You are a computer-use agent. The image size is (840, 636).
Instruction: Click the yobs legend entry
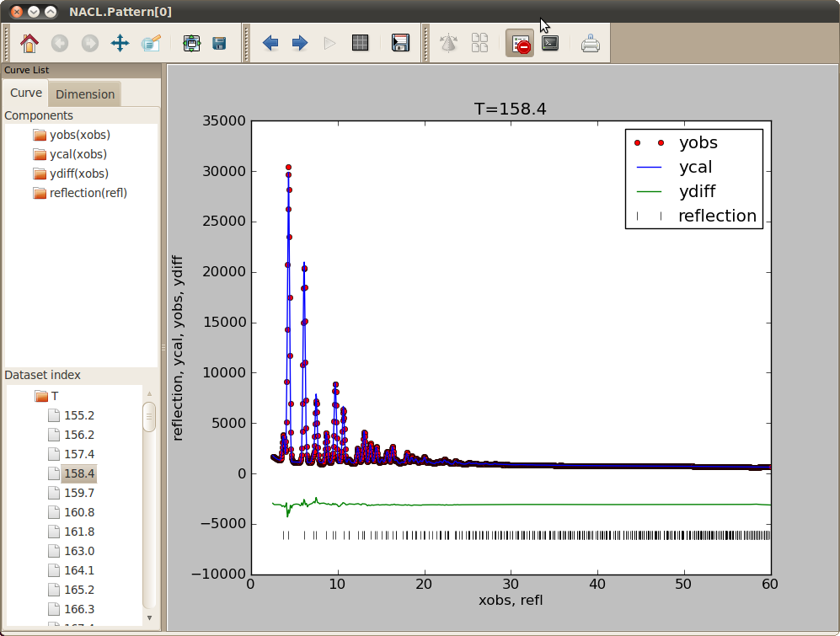click(677, 142)
